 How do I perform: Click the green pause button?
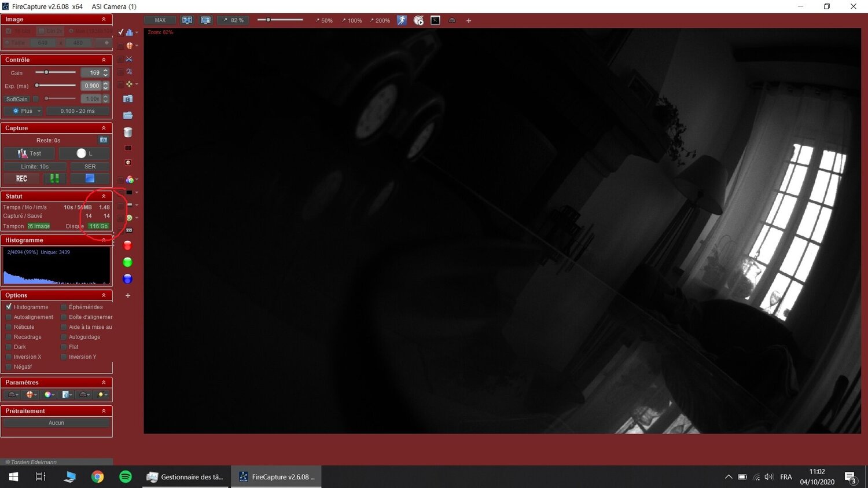(x=54, y=179)
